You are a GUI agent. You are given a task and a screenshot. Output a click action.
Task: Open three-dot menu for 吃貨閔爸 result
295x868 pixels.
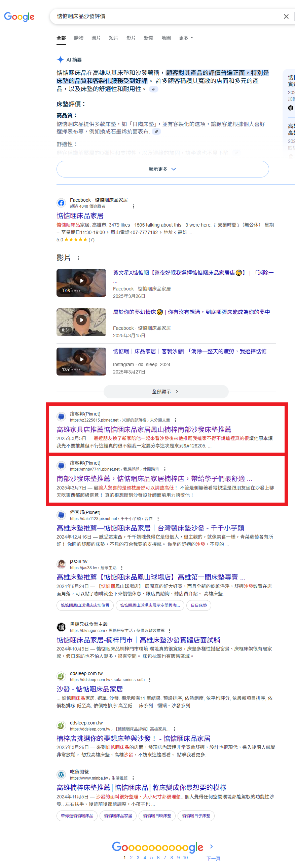click(133, 778)
